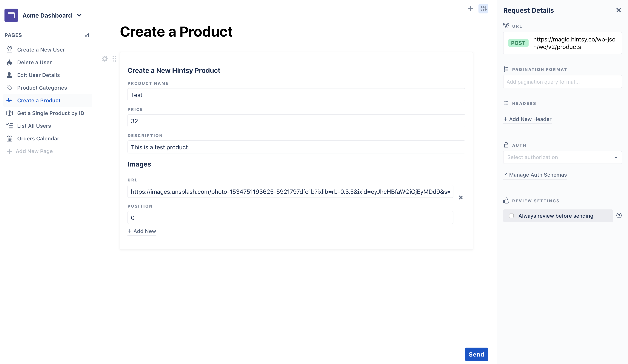Enable Always review before sending checkbox
The height and width of the screenshot is (364, 628).
511,216
